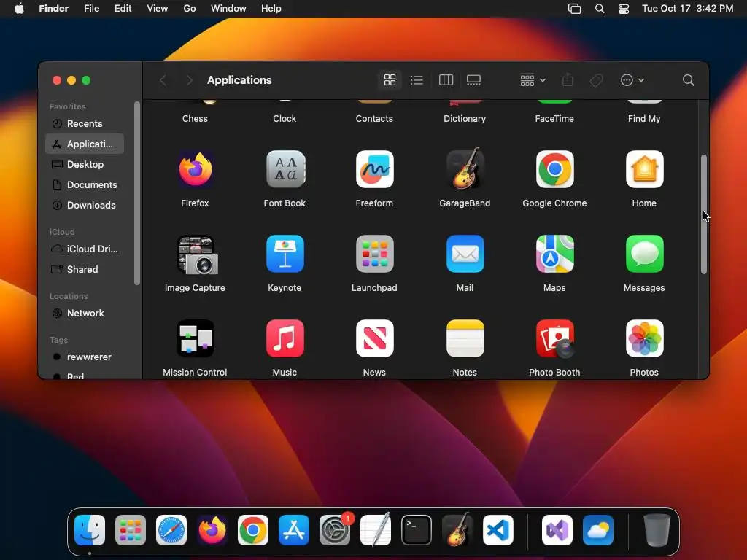Open Visual Studio Code from Dock
Image resolution: width=747 pixels, height=560 pixels.
(498, 530)
